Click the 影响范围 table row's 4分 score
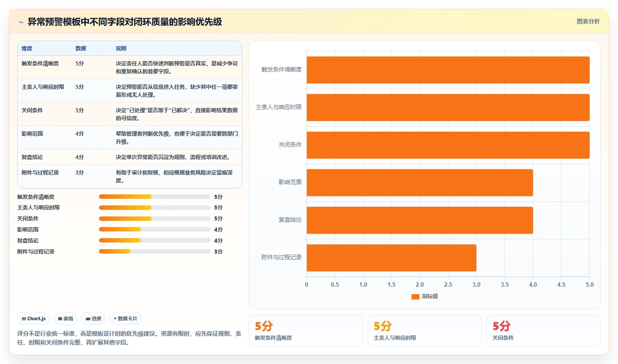 click(x=80, y=134)
